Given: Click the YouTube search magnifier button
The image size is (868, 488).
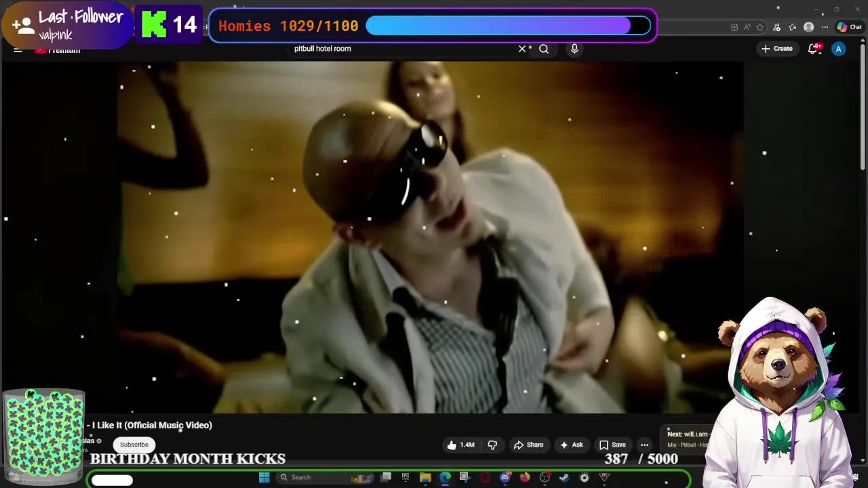Looking at the screenshot, I should (544, 49).
